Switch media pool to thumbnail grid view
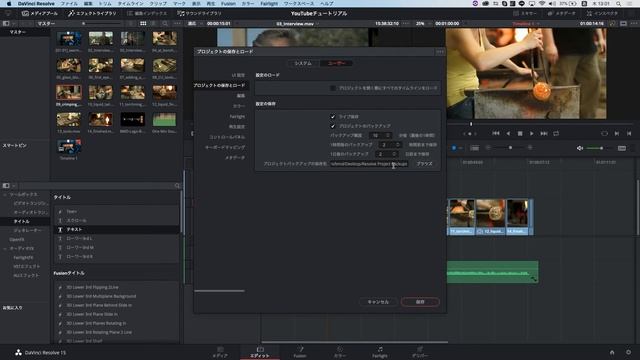The width and height of the screenshot is (640, 360). click(x=143, y=24)
